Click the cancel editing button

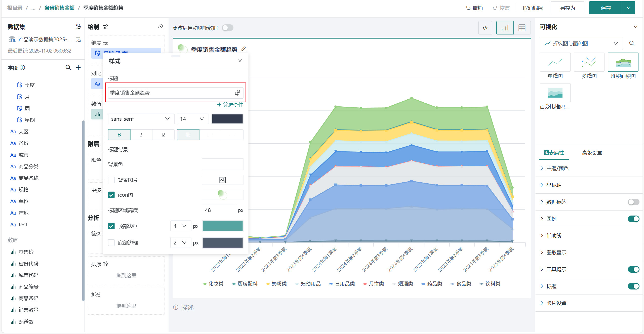[533, 8]
